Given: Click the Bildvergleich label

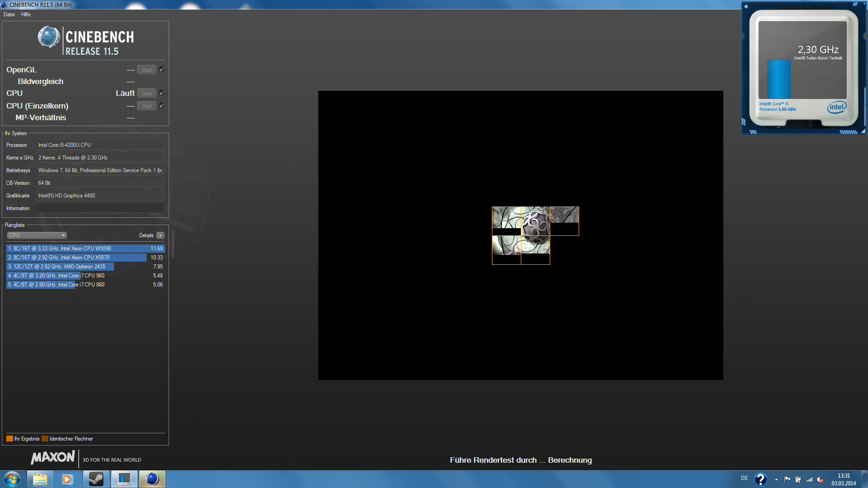Looking at the screenshot, I should 41,81.
